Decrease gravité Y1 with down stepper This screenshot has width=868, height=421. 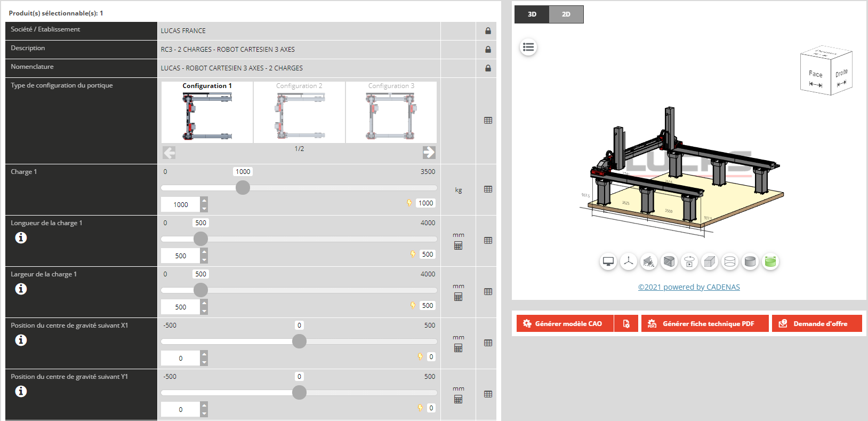[x=204, y=414]
